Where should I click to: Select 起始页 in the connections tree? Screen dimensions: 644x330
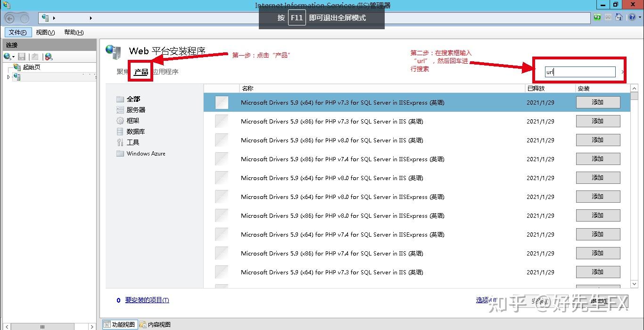click(x=32, y=67)
